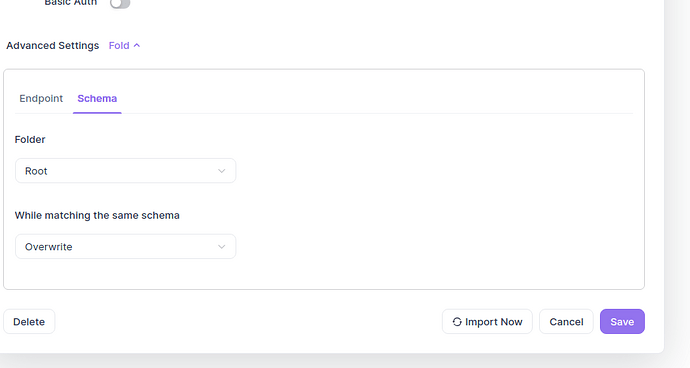The width and height of the screenshot is (690, 368).
Task: Click the chevron arrow in the Folder dropdown
Action: coord(221,171)
